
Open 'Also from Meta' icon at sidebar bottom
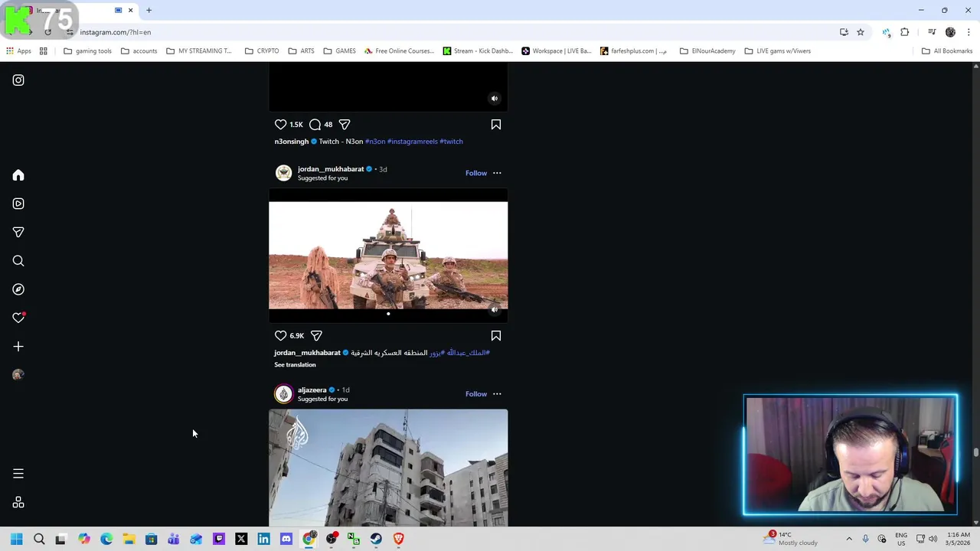point(18,503)
